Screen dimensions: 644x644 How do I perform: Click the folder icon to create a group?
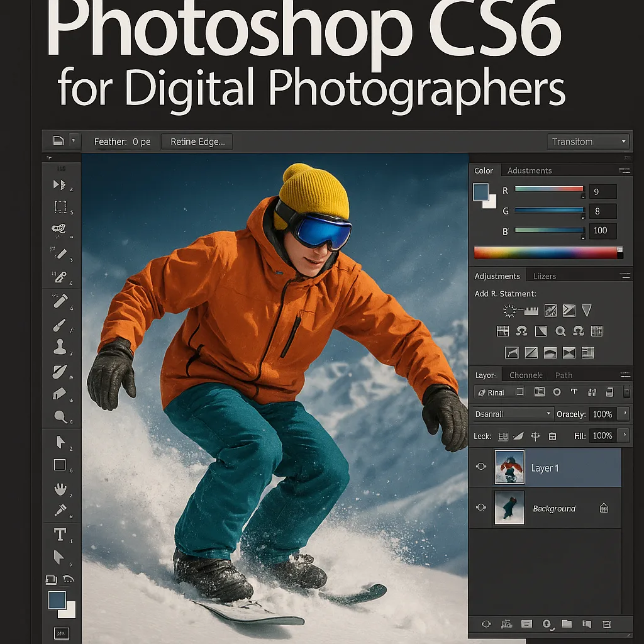(567, 624)
